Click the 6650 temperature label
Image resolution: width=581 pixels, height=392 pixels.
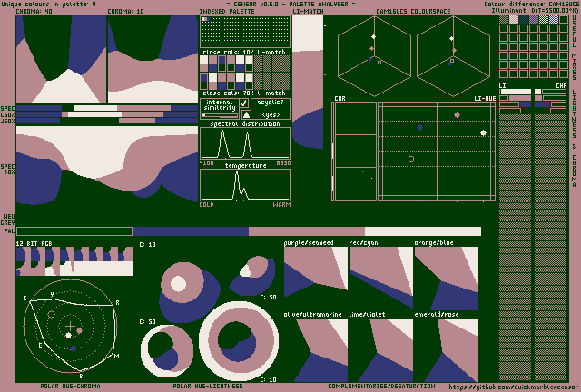283,163
